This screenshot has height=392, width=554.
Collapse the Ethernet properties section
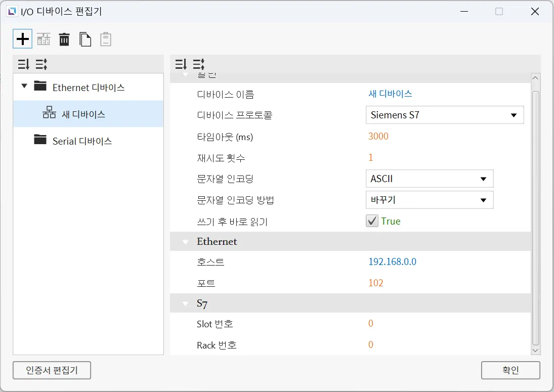click(186, 242)
